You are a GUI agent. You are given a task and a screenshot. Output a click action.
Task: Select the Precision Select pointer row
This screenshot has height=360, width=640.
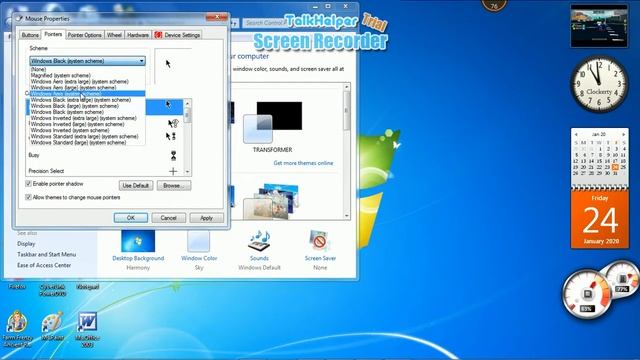point(105,171)
